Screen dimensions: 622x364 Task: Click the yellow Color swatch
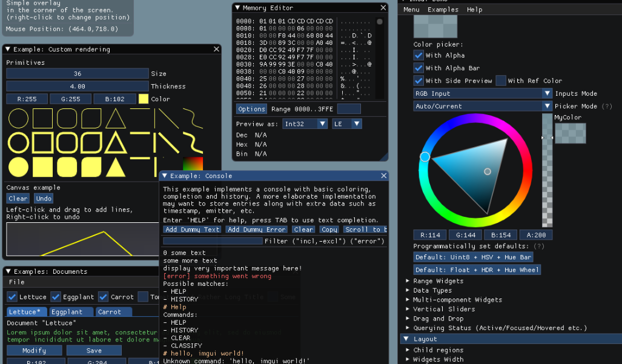pyautogui.click(x=143, y=99)
